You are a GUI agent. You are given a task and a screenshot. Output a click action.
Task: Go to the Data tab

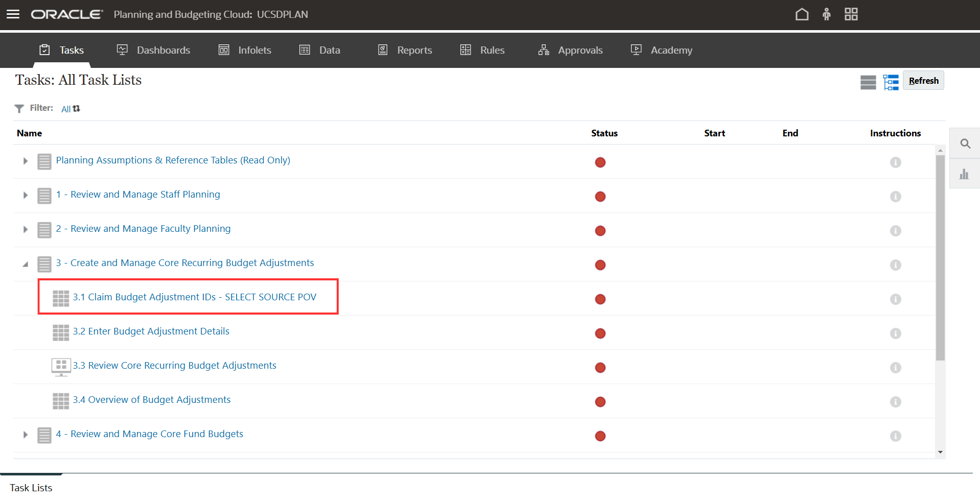320,50
